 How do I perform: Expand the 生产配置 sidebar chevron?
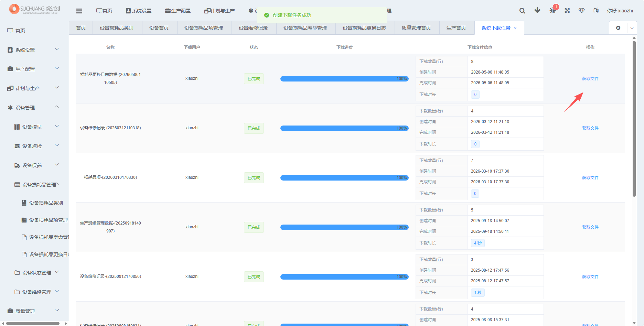coord(57,68)
